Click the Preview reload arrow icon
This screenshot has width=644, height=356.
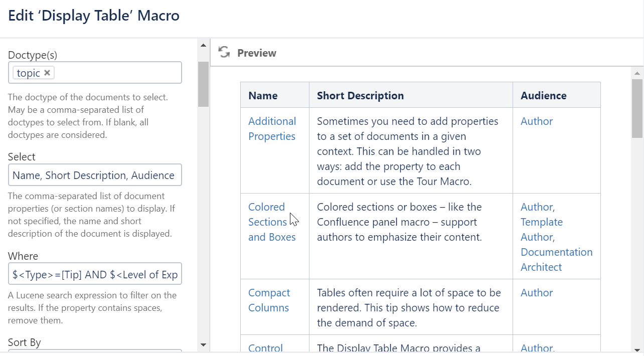point(224,52)
